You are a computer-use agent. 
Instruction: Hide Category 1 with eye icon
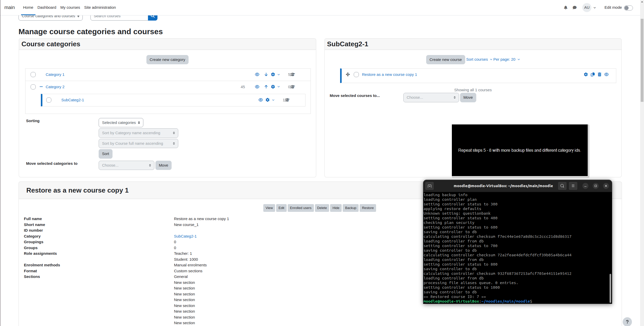click(257, 75)
